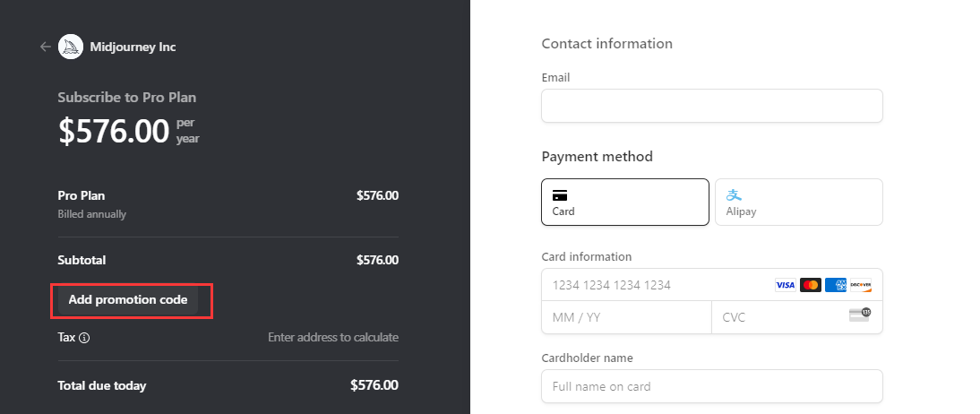Image resolution: width=980 pixels, height=414 pixels.
Task: Click the Pro Plan line item price
Action: tap(377, 195)
